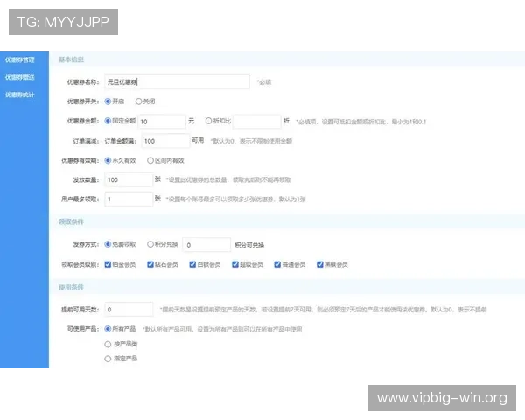The image size is (525, 420).
Task: Select 开启 for the coupon switch
Action: tap(108, 101)
